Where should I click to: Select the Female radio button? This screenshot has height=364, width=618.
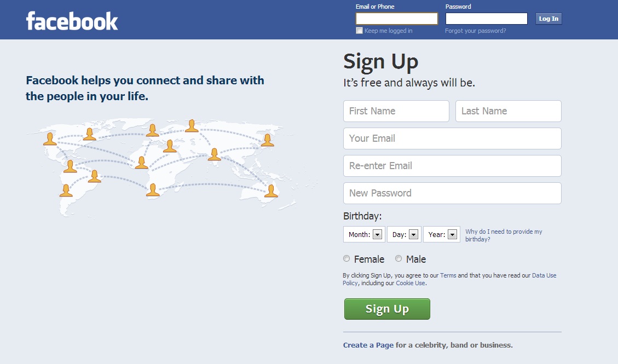click(346, 259)
